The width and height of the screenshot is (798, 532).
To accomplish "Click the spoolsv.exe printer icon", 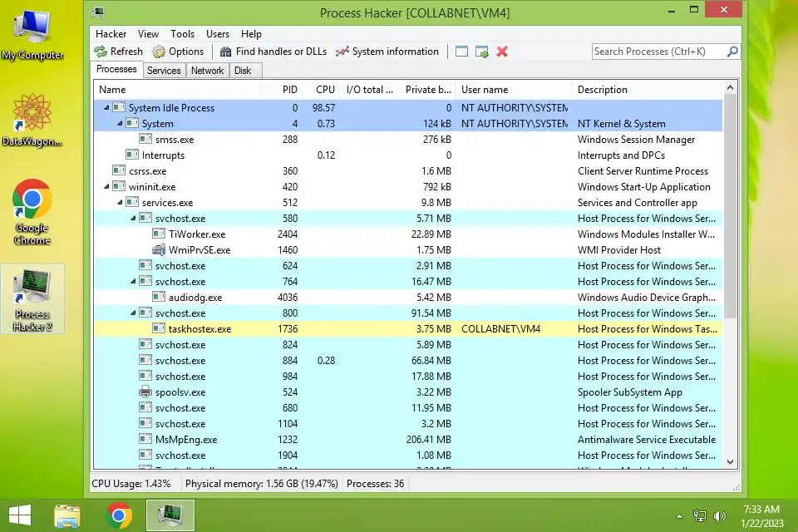I will point(145,392).
